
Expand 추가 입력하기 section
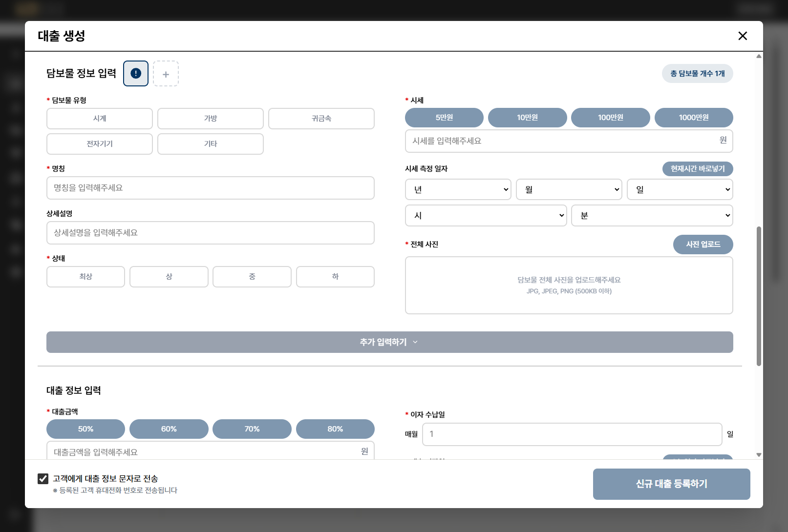coord(389,342)
